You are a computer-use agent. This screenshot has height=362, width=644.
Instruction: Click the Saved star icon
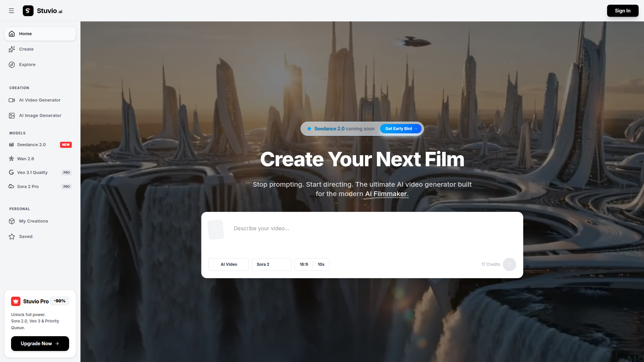(12, 237)
